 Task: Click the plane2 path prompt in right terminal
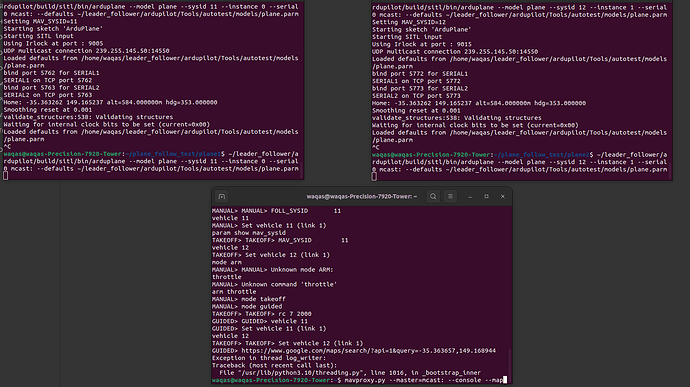coord(543,155)
